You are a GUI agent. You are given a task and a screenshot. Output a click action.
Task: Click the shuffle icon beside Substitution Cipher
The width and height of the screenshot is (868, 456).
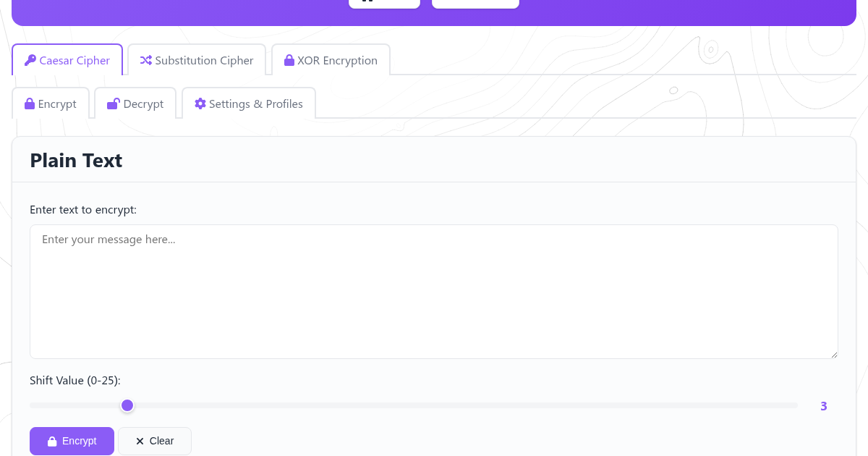click(x=146, y=61)
